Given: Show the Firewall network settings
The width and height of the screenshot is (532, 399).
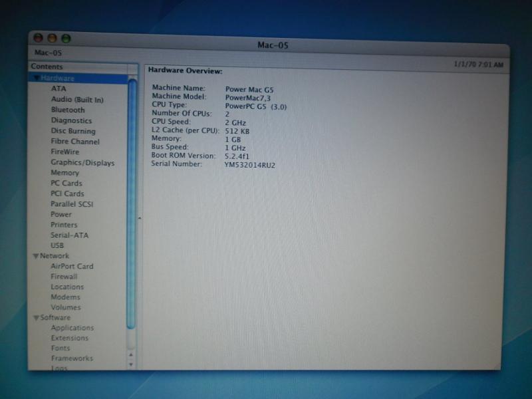Looking at the screenshot, I should pos(64,277).
